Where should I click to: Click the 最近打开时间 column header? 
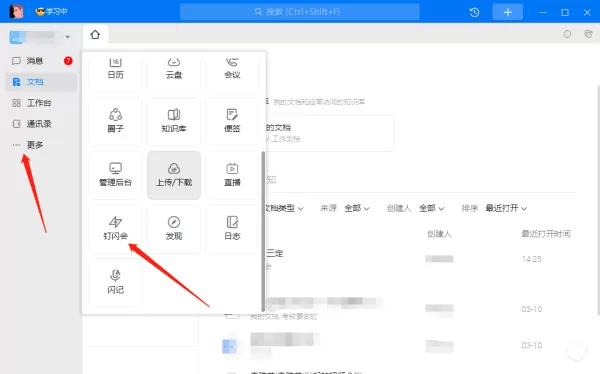tap(546, 234)
